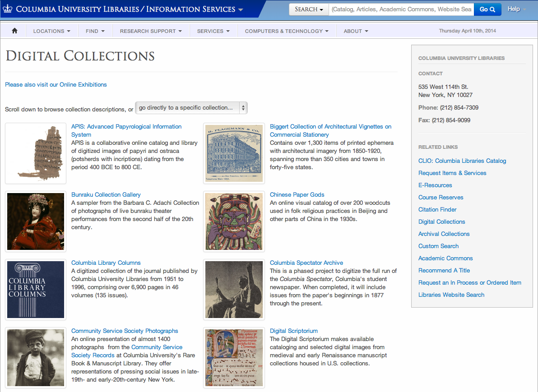Open Custom Search link

coord(439,246)
